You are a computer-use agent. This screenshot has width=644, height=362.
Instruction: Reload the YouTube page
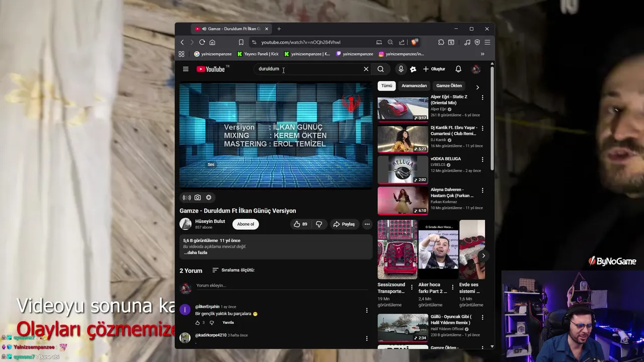pos(202,42)
